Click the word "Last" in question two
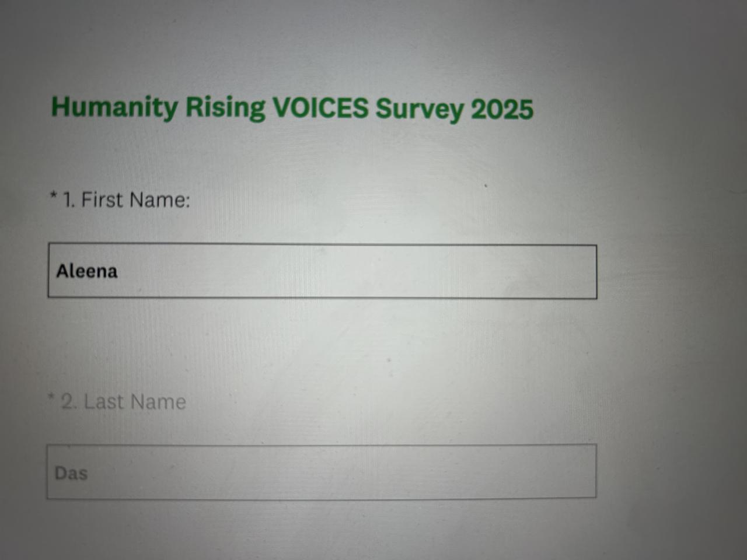 pyautogui.click(x=104, y=402)
